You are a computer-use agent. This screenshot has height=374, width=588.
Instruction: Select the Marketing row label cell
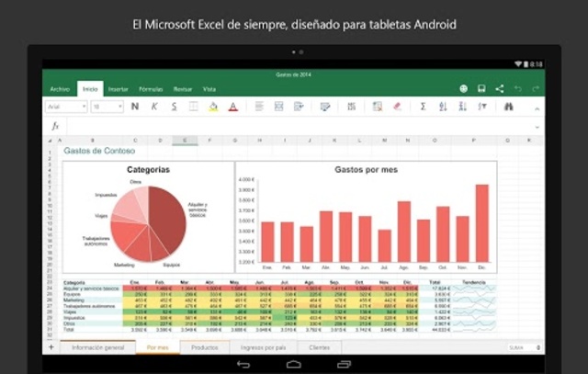point(73,300)
